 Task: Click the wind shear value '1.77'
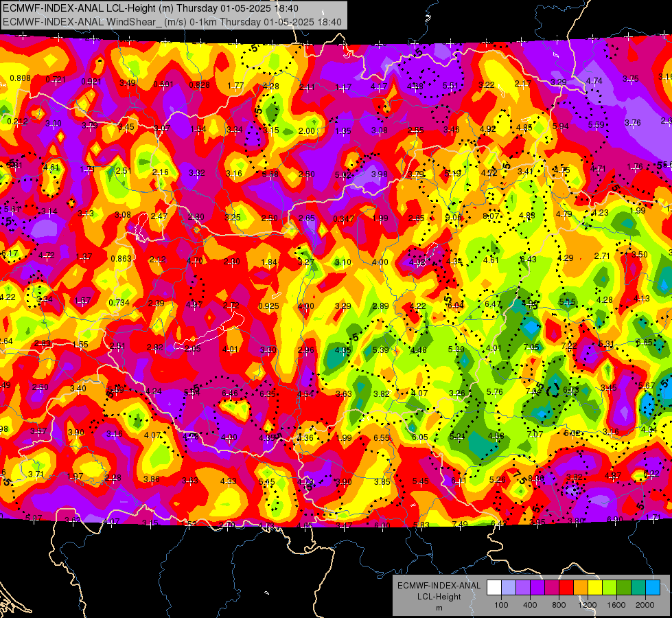coord(235,86)
